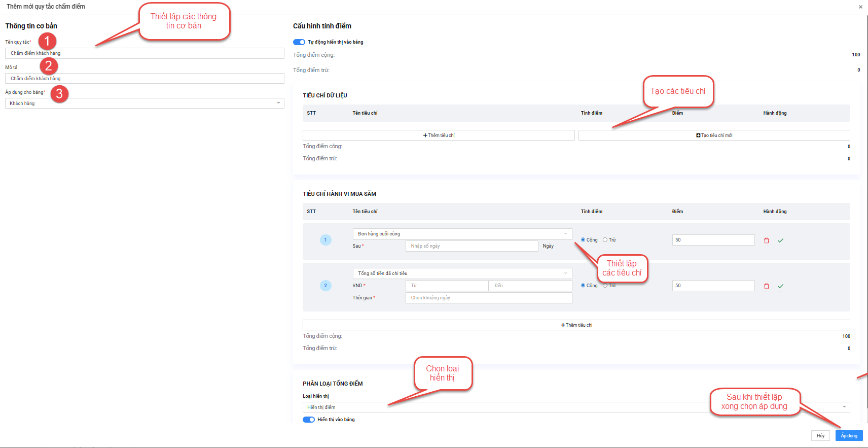The width and height of the screenshot is (868, 448).
Task: Delete the 'Đơn hàng cuối cùng' criterion via its trash icon
Action: tap(766, 240)
